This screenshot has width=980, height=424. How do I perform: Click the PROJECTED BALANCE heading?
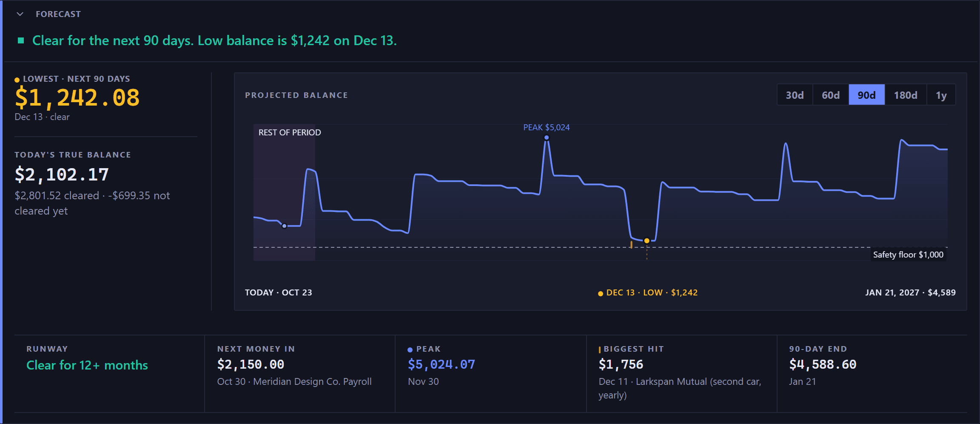(x=296, y=95)
